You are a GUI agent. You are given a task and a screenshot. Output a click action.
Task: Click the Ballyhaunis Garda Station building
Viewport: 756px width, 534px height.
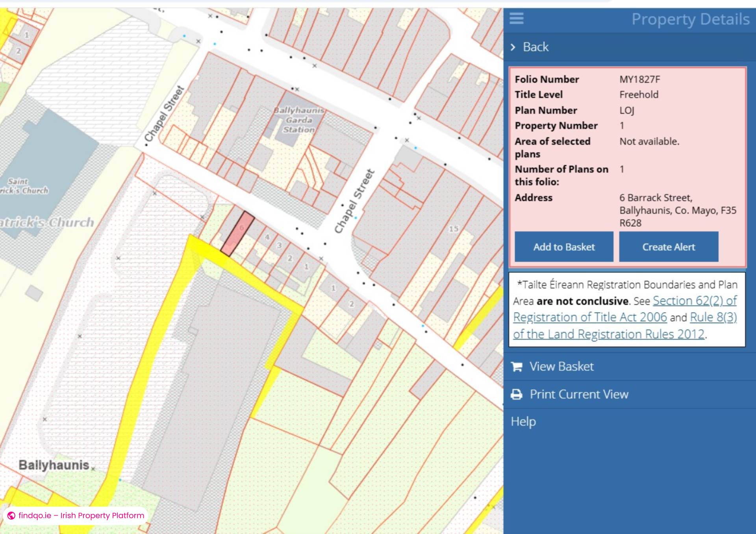pyautogui.click(x=299, y=120)
